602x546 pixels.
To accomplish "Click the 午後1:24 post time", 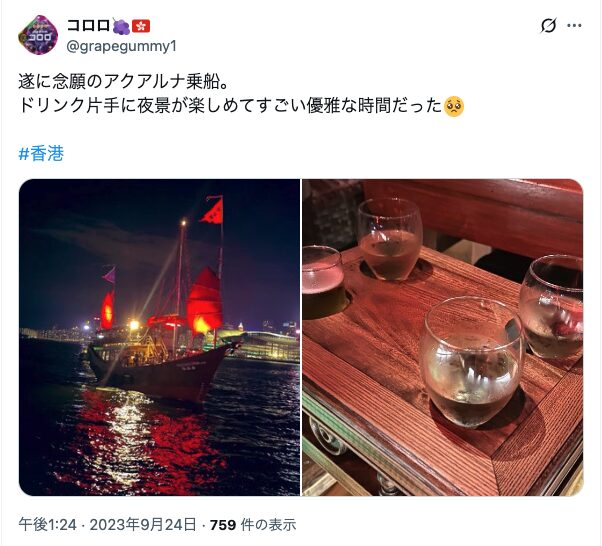I will click(x=47, y=524).
